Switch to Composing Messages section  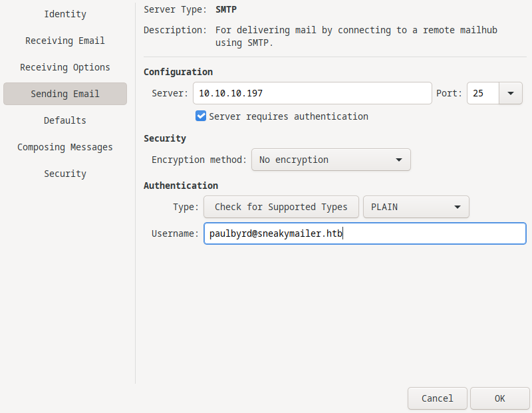[x=65, y=147]
